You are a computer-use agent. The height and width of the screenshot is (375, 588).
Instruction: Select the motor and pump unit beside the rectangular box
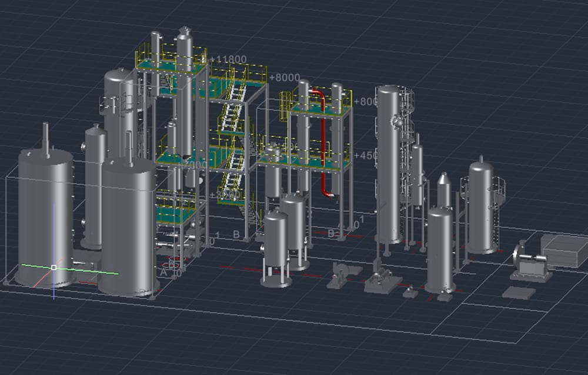tap(531, 263)
